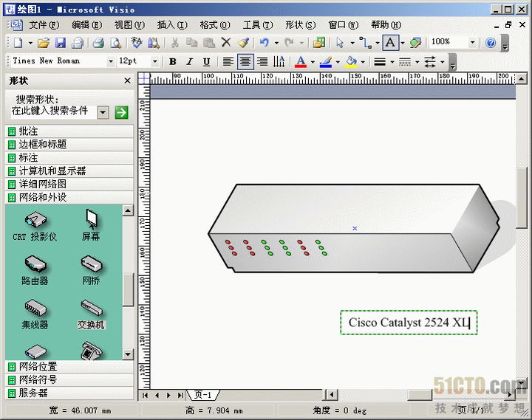This screenshot has height=420, width=532.
Task: Toggle Bold formatting
Action: 173,62
